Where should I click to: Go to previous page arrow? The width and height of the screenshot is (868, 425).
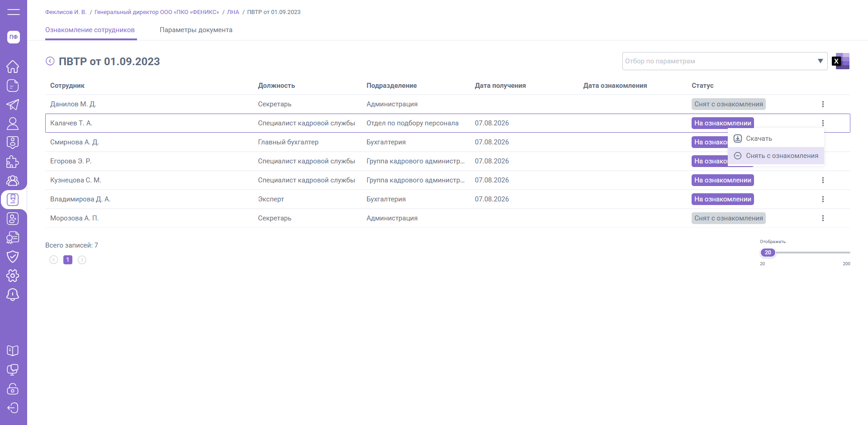pyautogui.click(x=54, y=260)
